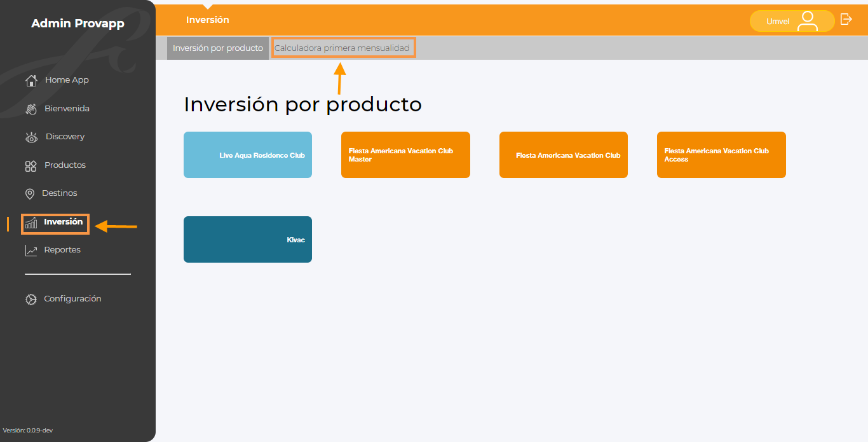
Task: Select Inversión in sidebar
Action: 64,222
